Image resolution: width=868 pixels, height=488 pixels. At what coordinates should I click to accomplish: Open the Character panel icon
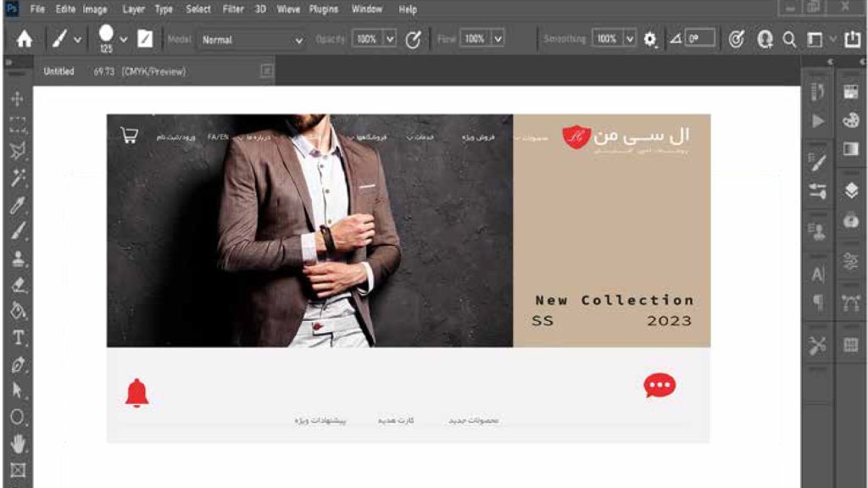click(x=818, y=274)
